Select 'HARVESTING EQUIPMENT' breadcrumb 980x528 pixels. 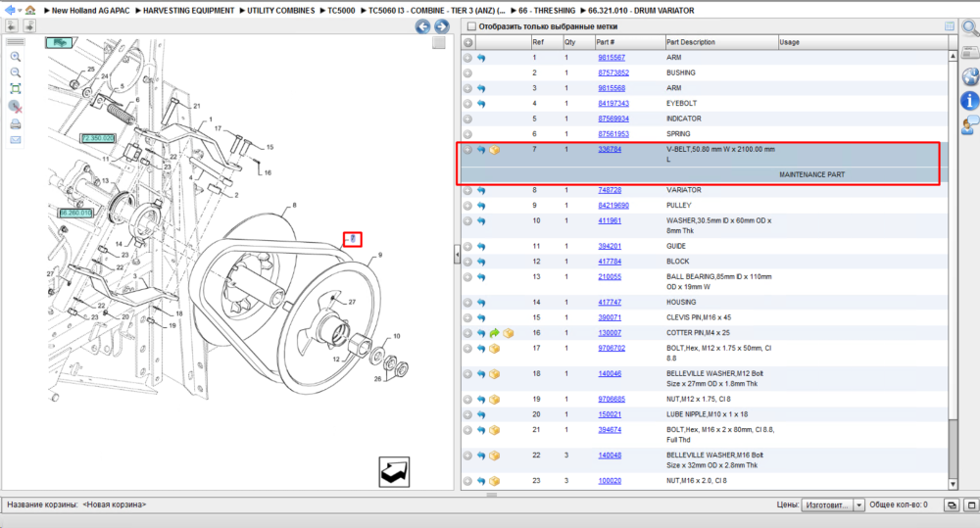(188, 11)
